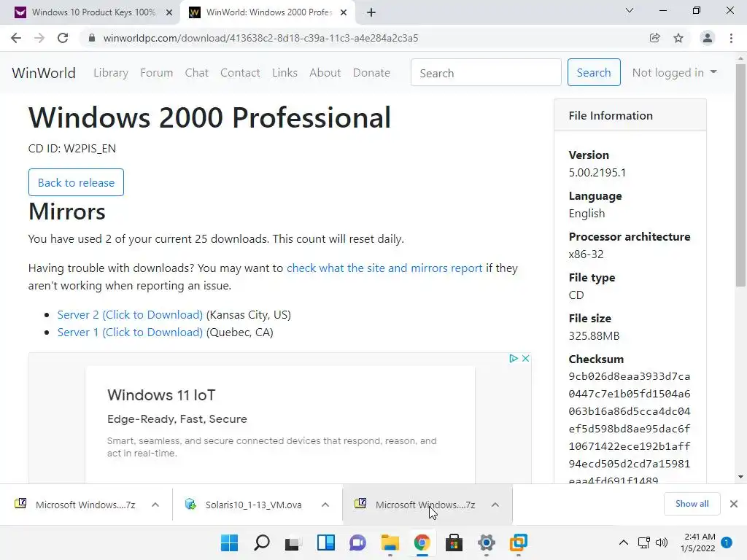The width and height of the screenshot is (747, 560).
Task: Expand options for last Microsoft Windows 7z download
Action: [x=495, y=505]
